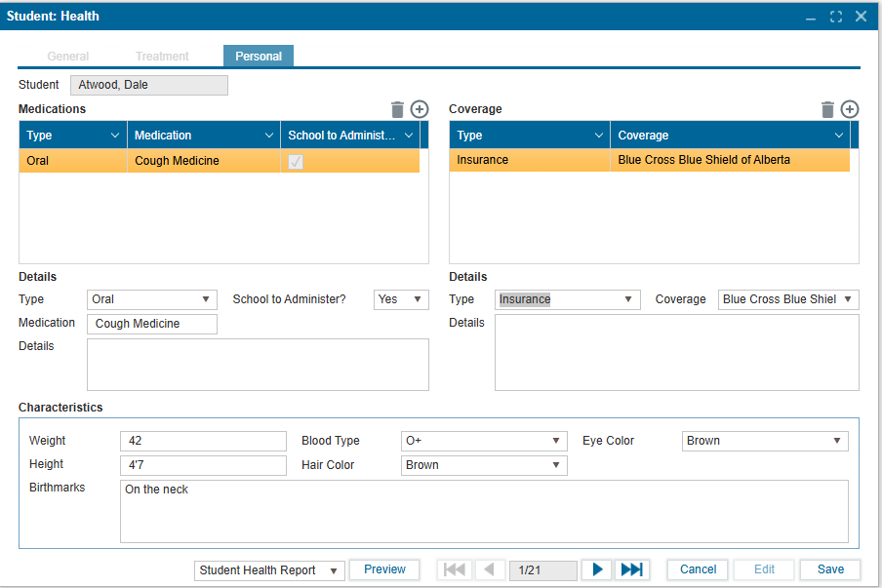The image size is (882, 588).
Task: Toggle School to Administer checkbox in row
Action: click(x=296, y=161)
